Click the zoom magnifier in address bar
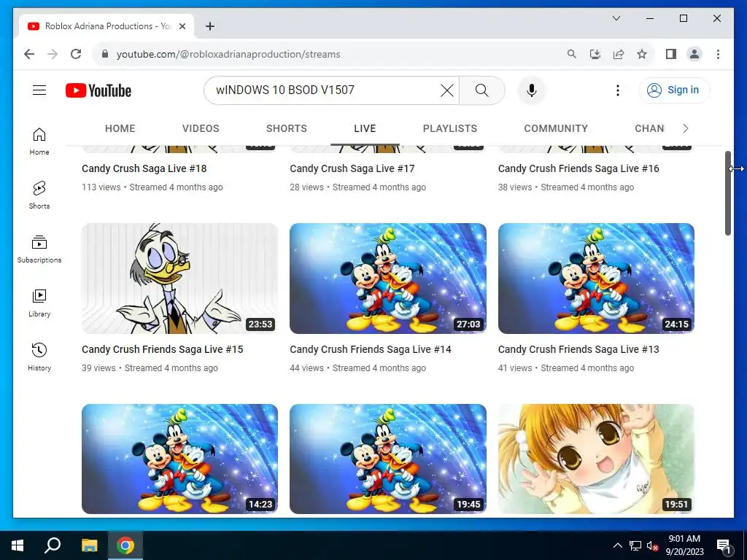 pyautogui.click(x=572, y=54)
